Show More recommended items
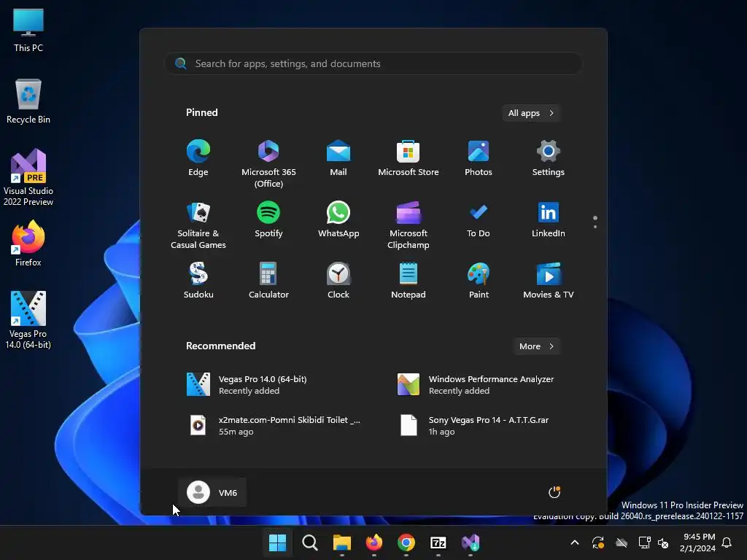The image size is (747, 560). point(536,346)
